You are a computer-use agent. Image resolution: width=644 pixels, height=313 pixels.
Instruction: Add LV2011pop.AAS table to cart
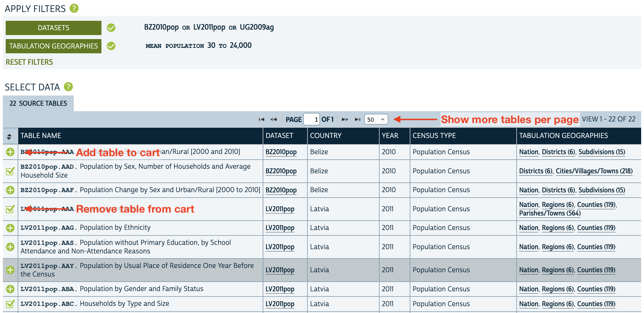click(x=10, y=247)
